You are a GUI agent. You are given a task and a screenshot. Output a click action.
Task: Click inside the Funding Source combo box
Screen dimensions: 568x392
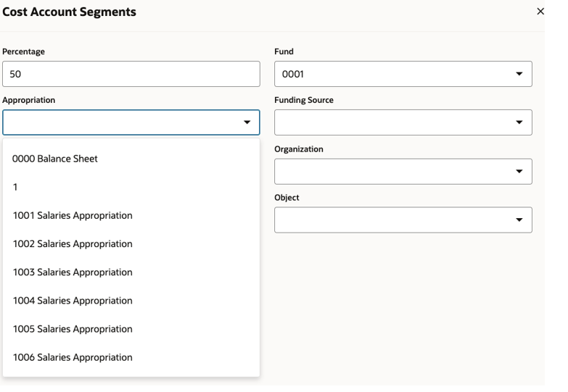pos(392,122)
